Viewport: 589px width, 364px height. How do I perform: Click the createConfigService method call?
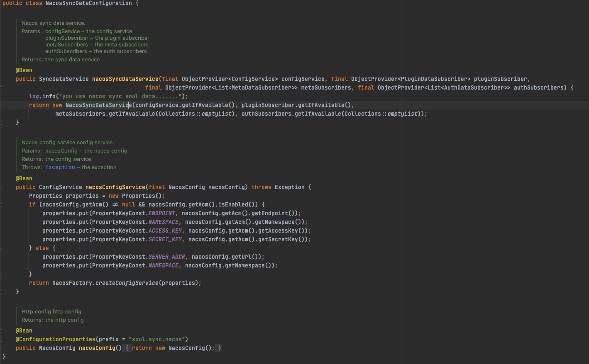[x=127, y=283]
